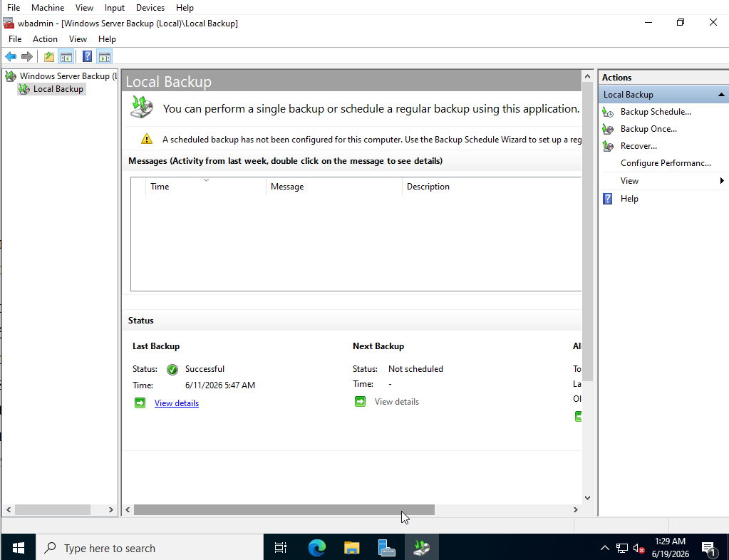Click the green Successful status checkmark icon
729x560 pixels.
pos(172,370)
